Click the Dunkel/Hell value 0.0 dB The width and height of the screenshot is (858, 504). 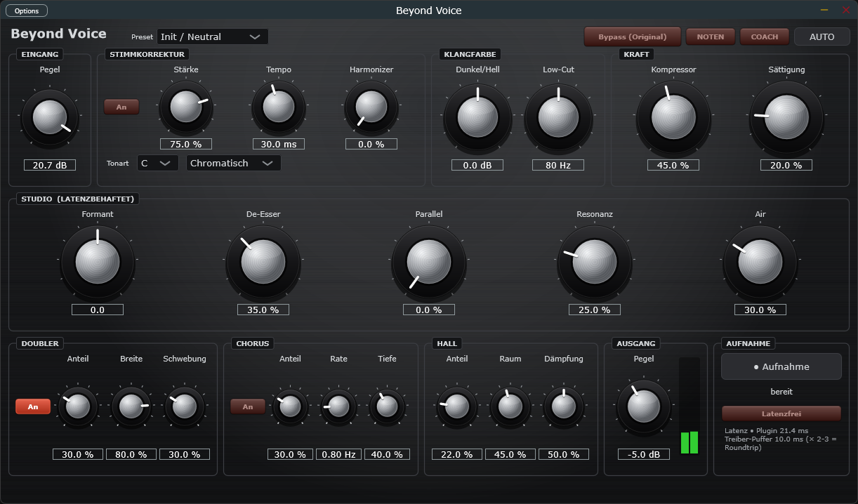coord(478,165)
